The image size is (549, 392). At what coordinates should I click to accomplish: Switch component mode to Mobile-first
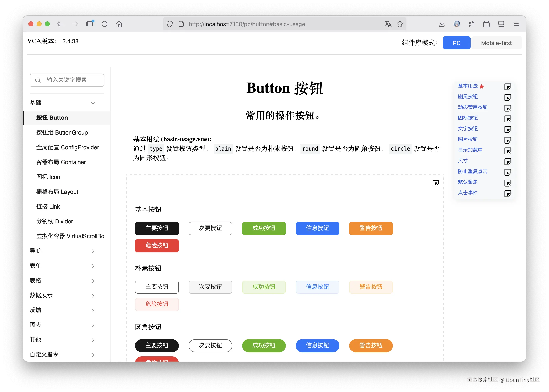coord(496,43)
